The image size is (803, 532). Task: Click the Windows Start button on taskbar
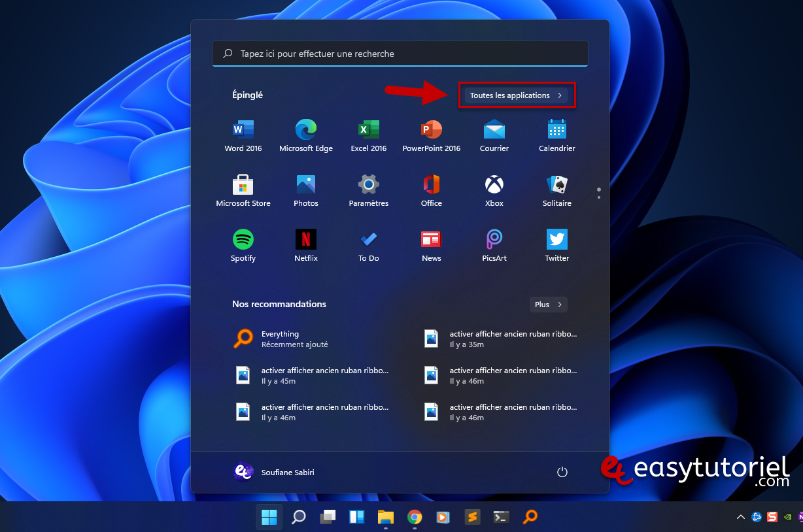point(269,517)
